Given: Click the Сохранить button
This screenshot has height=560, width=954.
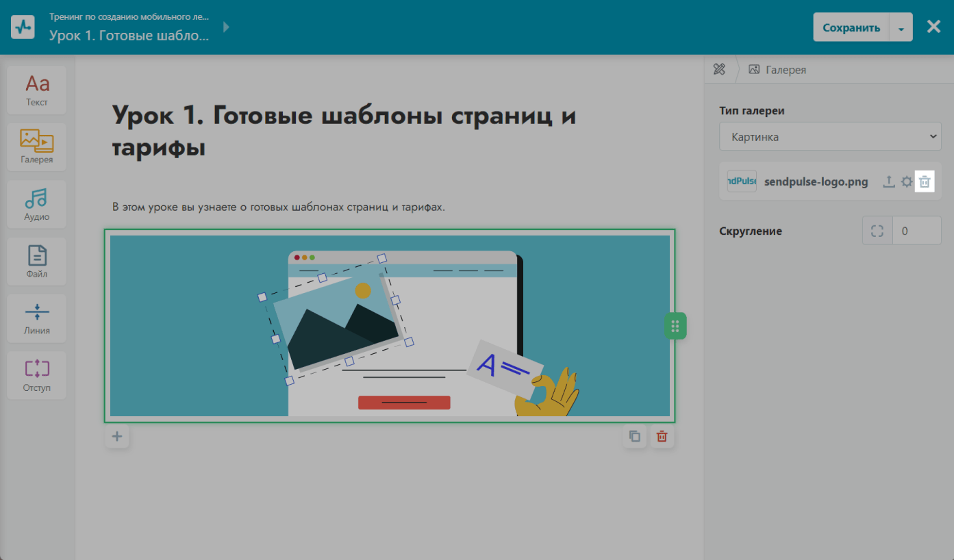Looking at the screenshot, I should (851, 28).
